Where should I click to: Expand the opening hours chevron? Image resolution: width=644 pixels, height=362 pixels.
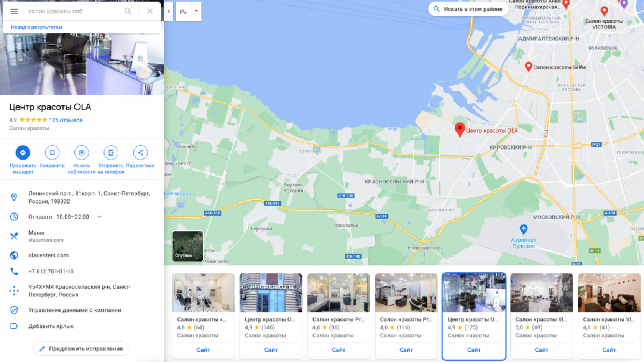click(x=100, y=217)
